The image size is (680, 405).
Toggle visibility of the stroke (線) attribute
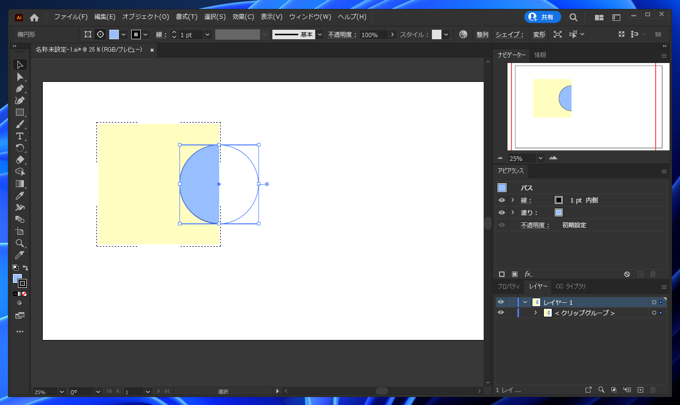coord(502,200)
